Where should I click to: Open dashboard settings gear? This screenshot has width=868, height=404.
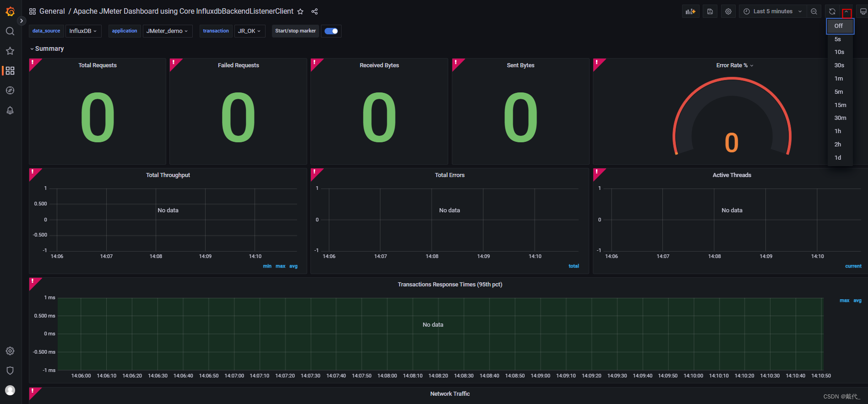728,11
